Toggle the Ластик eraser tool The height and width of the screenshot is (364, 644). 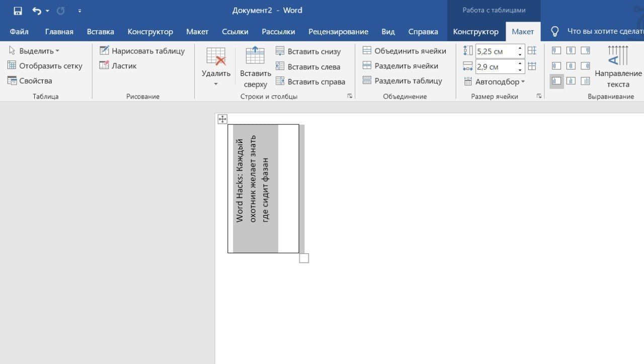(x=118, y=65)
